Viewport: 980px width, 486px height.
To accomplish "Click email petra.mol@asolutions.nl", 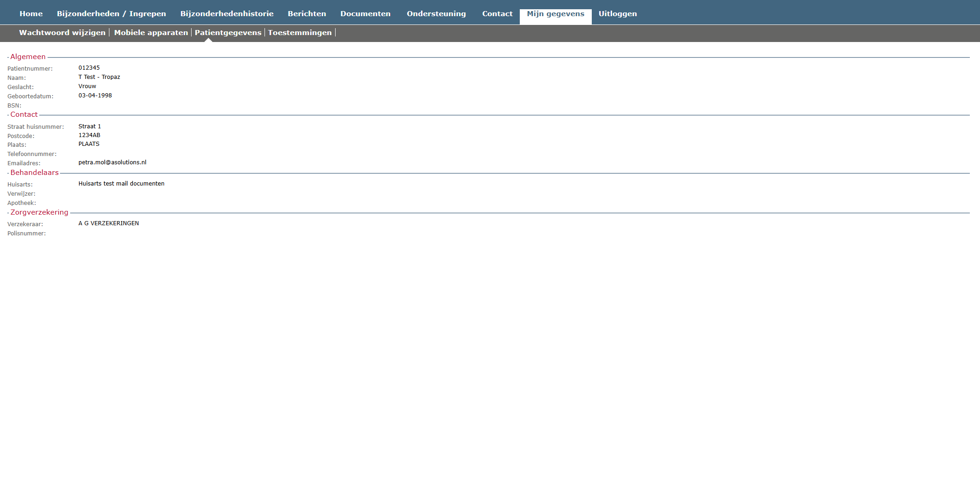I will 112,162.
